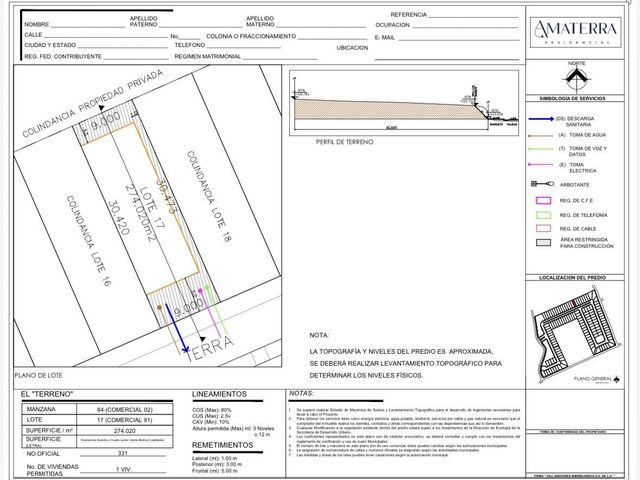The width and height of the screenshot is (640, 480).
Task: Click the Nombre blank line
Action: click(x=87, y=27)
